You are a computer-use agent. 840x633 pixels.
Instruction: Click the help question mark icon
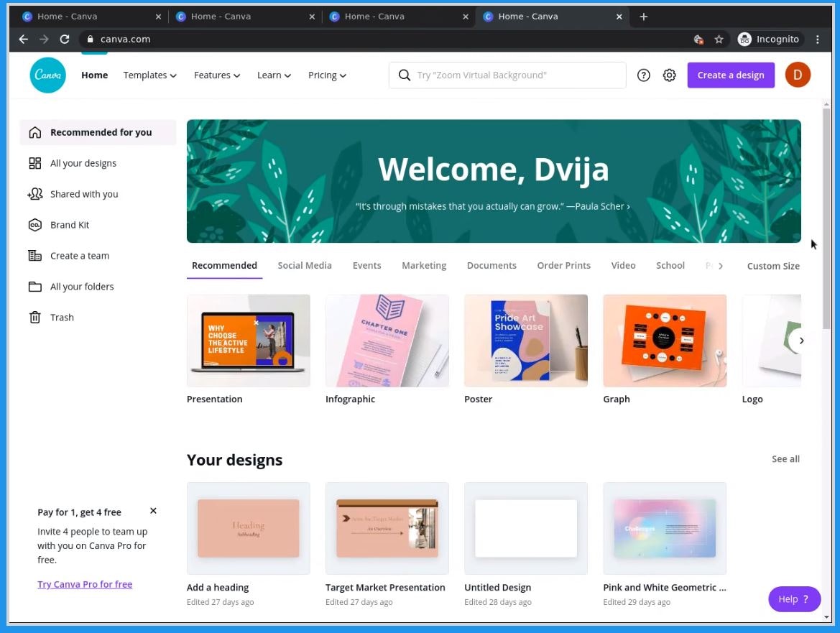(644, 75)
